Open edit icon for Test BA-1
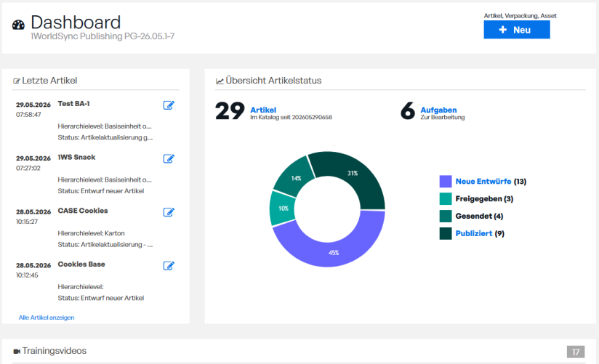This screenshot has width=599, height=364. coord(169,105)
